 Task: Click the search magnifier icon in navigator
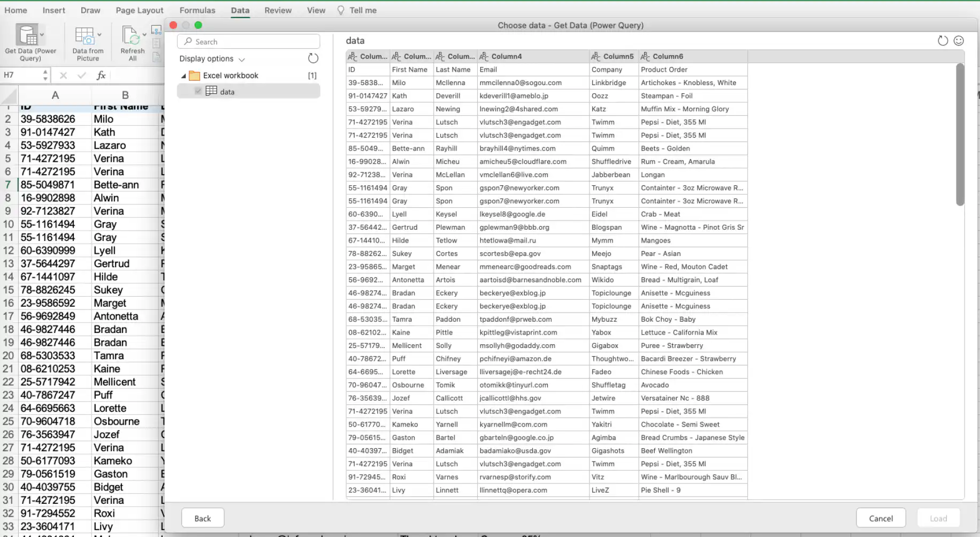[188, 41]
